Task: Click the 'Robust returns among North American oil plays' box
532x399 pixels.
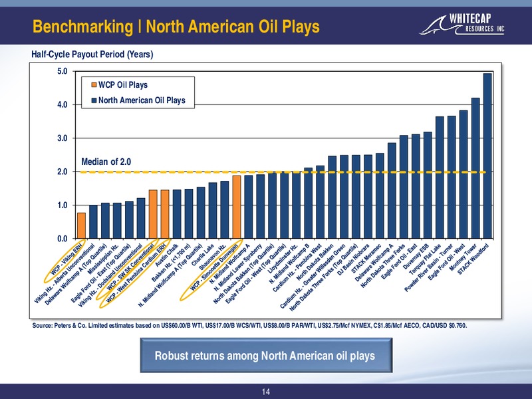Action: point(267,355)
